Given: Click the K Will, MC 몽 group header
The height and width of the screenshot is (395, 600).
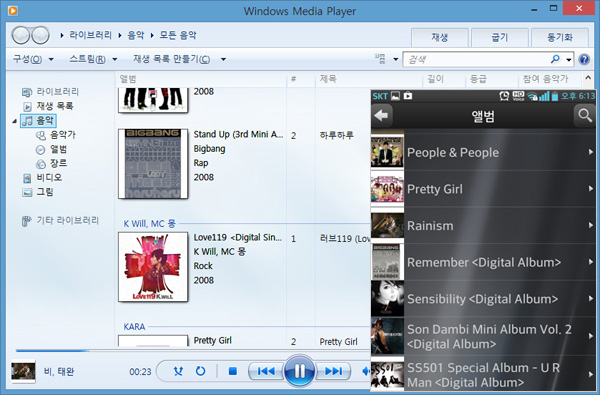Looking at the screenshot, I should pyautogui.click(x=149, y=224).
